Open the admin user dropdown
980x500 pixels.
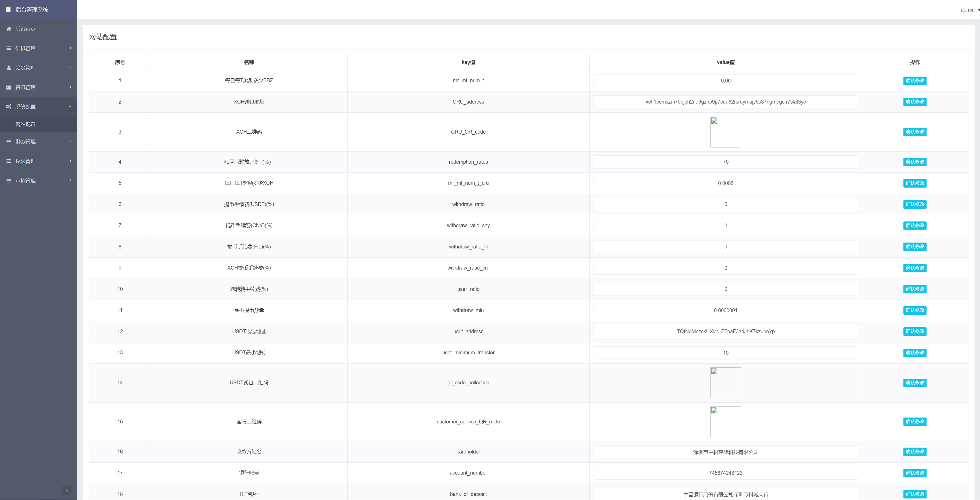coord(969,10)
